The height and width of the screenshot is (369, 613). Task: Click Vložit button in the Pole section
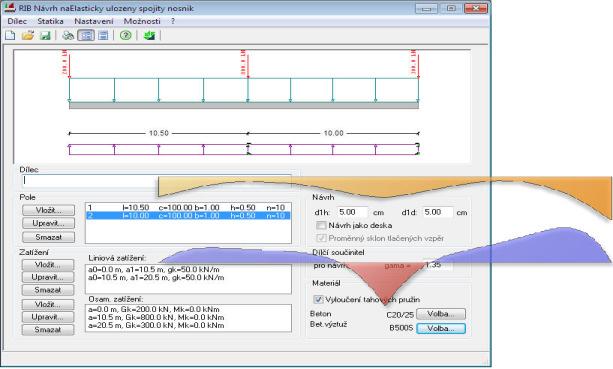pos(48,210)
